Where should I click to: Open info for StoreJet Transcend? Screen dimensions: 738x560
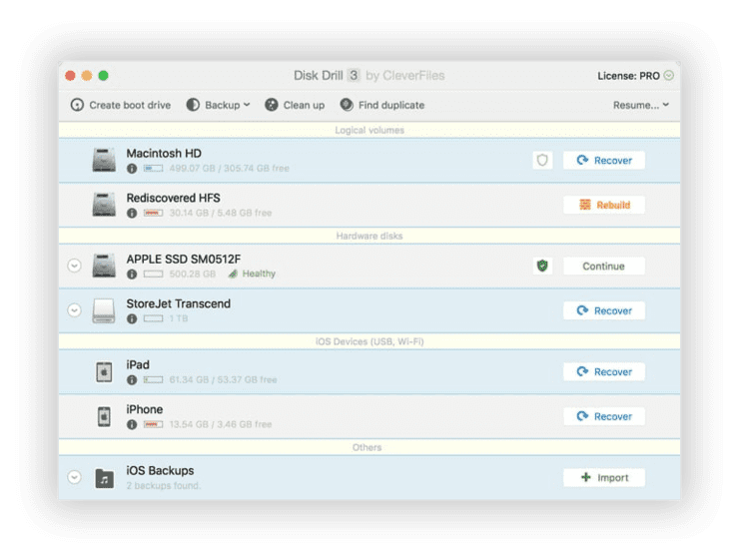click(132, 319)
